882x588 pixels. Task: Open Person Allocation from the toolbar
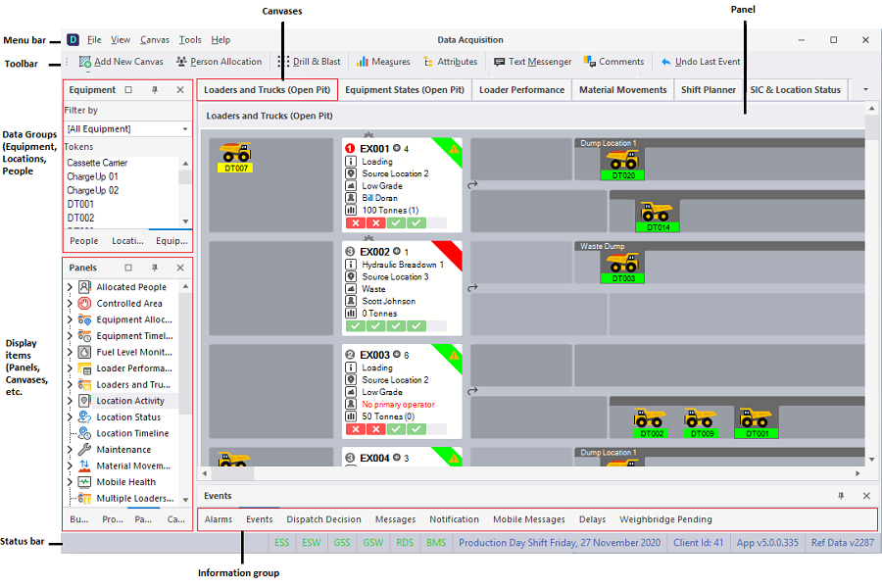click(x=181, y=62)
